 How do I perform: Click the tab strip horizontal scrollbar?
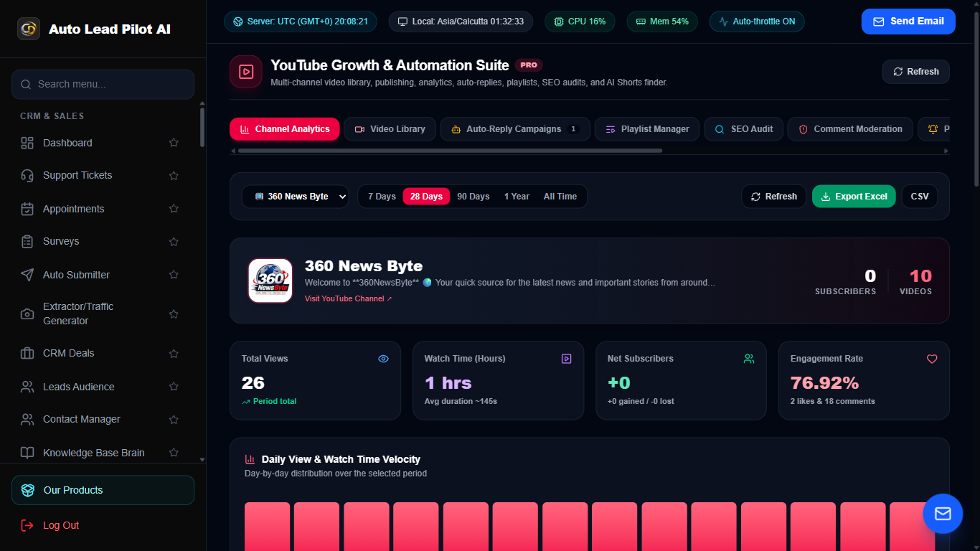(x=450, y=151)
